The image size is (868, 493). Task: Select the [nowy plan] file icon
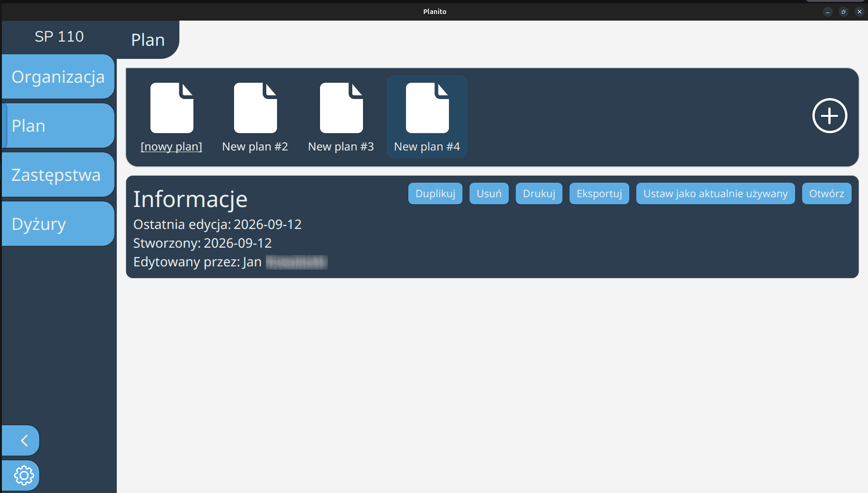(171, 108)
